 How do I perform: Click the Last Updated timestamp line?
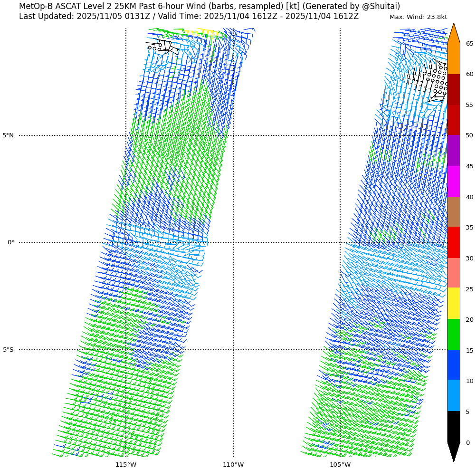point(189,16)
